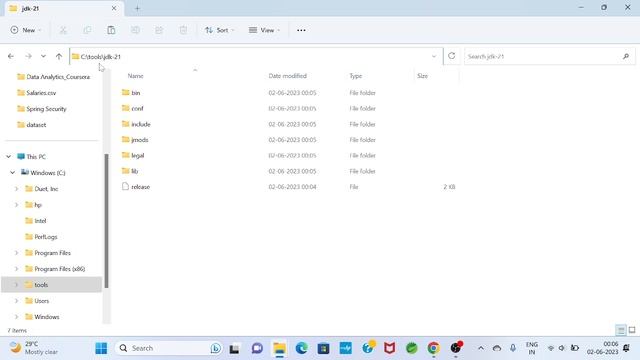Screen dimensions: 640x360
Task: Expand the tools folder node
Action: click(x=17, y=285)
